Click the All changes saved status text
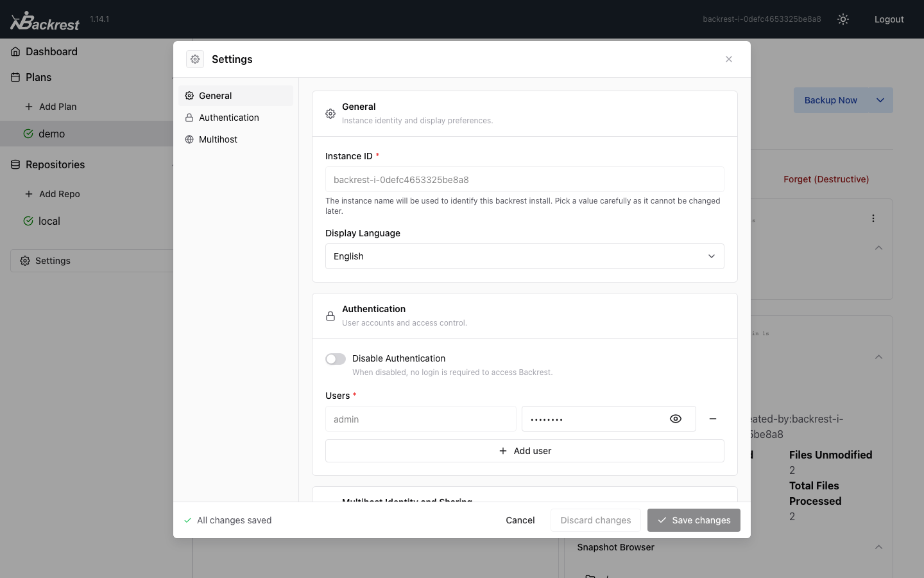Screen dimensions: 924x578 click(234, 520)
